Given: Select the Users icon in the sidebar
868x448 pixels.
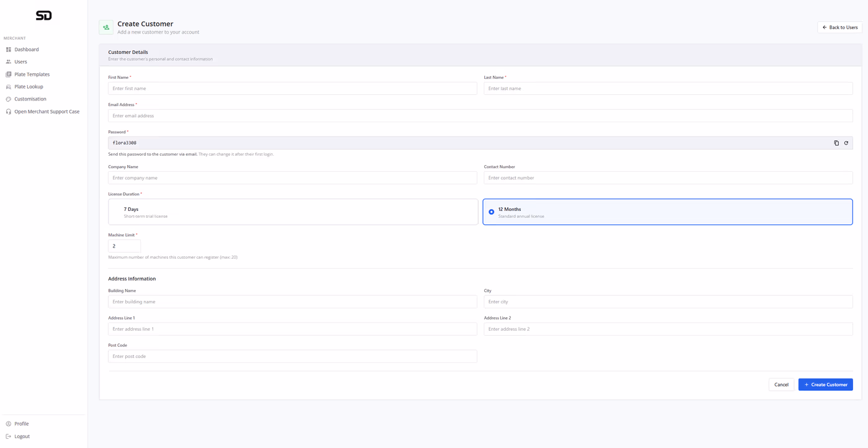Looking at the screenshot, I should coord(7,61).
